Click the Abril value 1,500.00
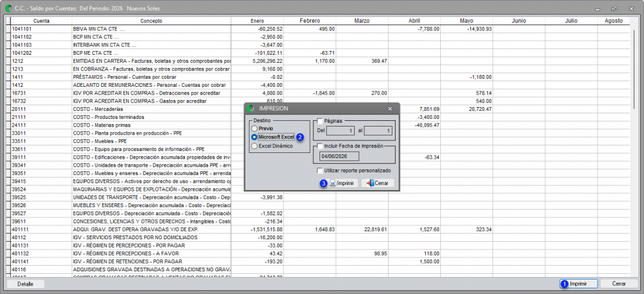 click(x=414, y=261)
